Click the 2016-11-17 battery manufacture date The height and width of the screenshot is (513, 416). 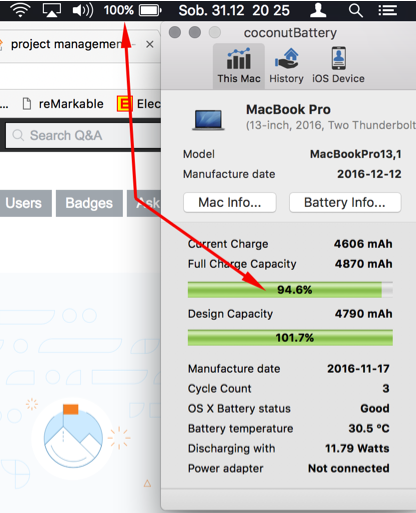tap(358, 369)
